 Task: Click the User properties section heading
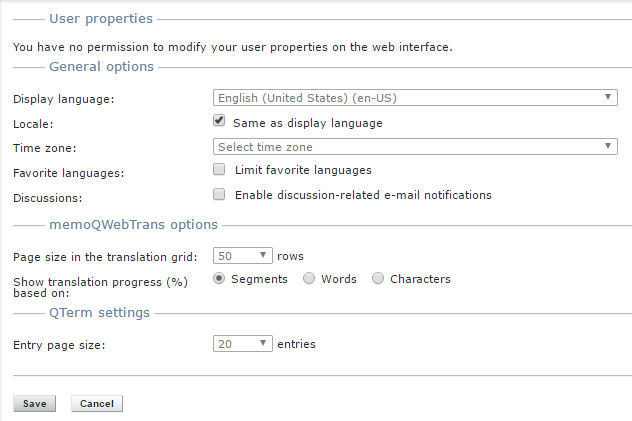(x=101, y=19)
